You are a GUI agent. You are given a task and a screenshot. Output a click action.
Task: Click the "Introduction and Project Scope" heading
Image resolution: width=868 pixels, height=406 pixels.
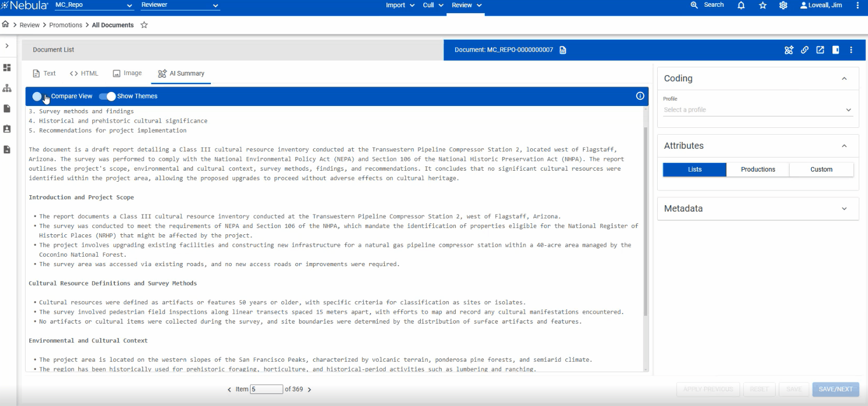click(x=81, y=198)
